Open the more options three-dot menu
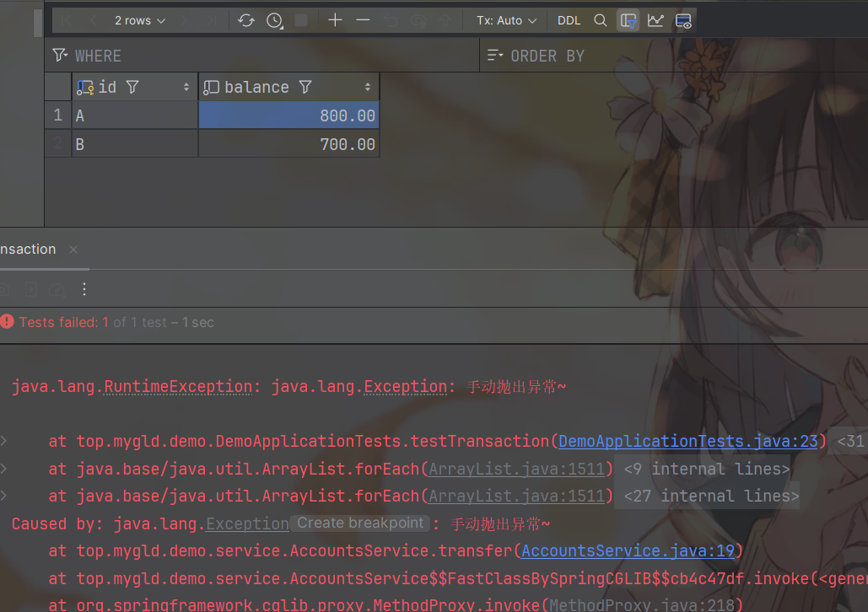The height and width of the screenshot is (612, 868). click(x=84, y=289)
